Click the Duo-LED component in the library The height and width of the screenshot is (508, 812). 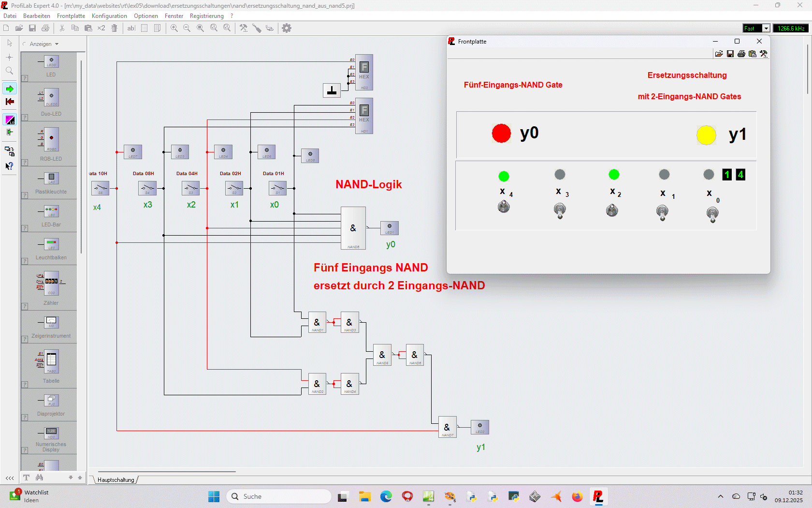coord(51,102)
